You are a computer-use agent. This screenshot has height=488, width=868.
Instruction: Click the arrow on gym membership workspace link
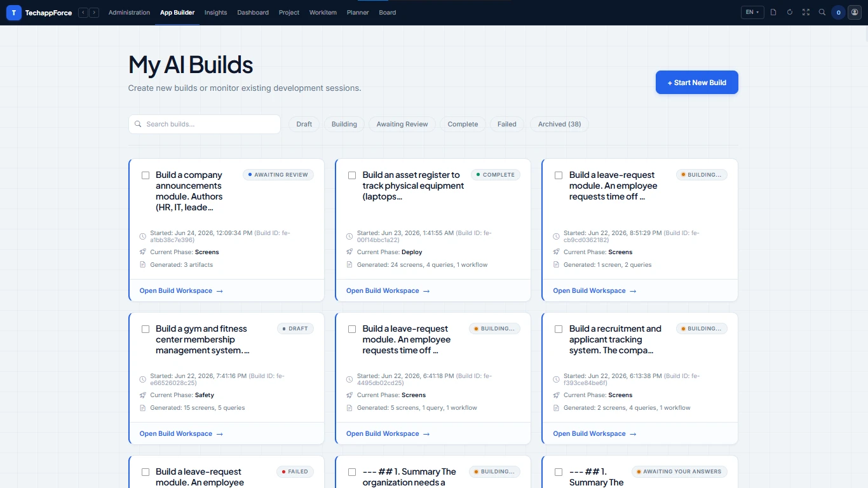coord(220,434)
